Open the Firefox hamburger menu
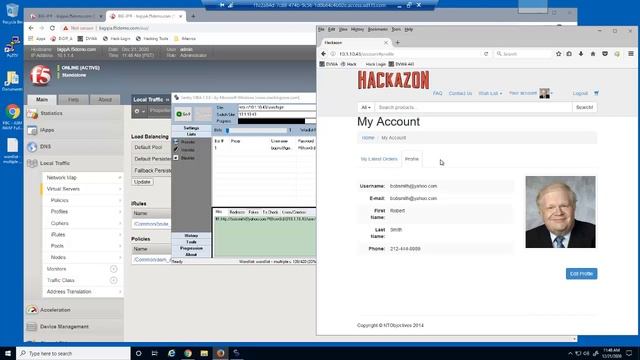Viewport: 640px width, 360px height. [631, 54]
